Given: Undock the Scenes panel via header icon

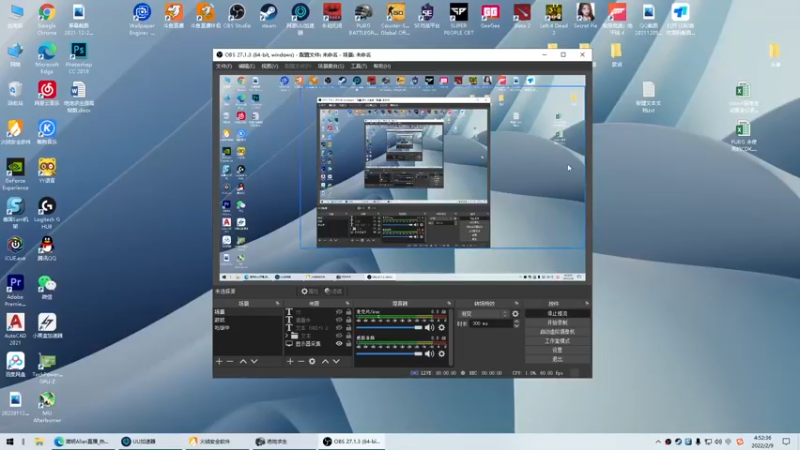Looking at the screenshot, I should [x=278, y=304].
